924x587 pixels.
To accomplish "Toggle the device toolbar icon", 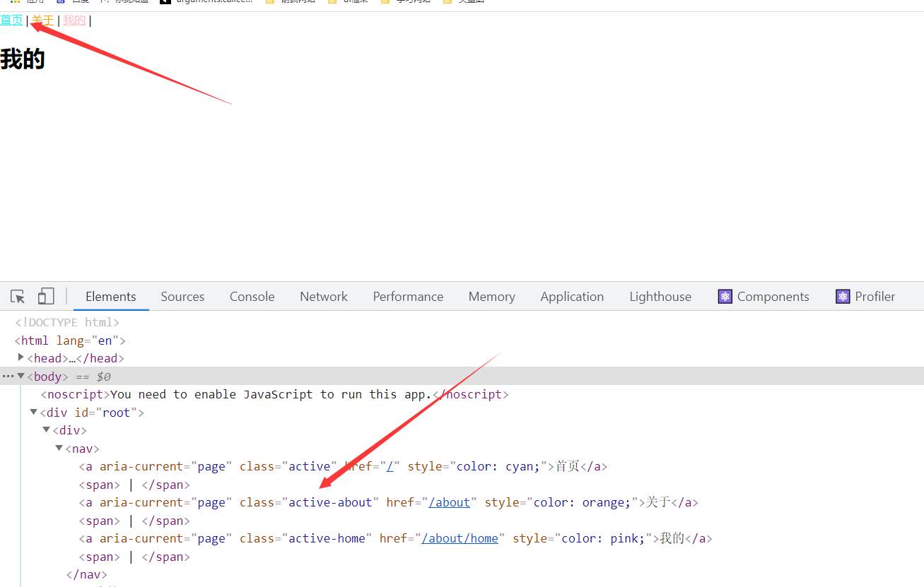I will 46,296.
